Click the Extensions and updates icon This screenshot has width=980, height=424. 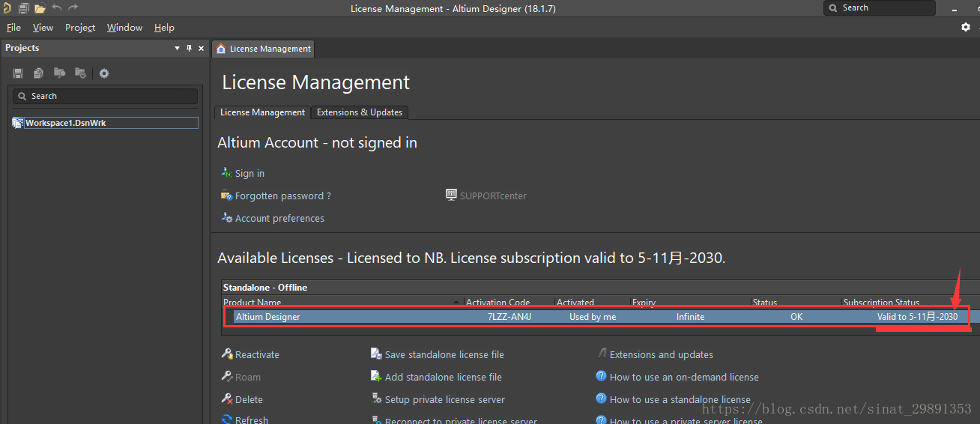click(602, 354)
